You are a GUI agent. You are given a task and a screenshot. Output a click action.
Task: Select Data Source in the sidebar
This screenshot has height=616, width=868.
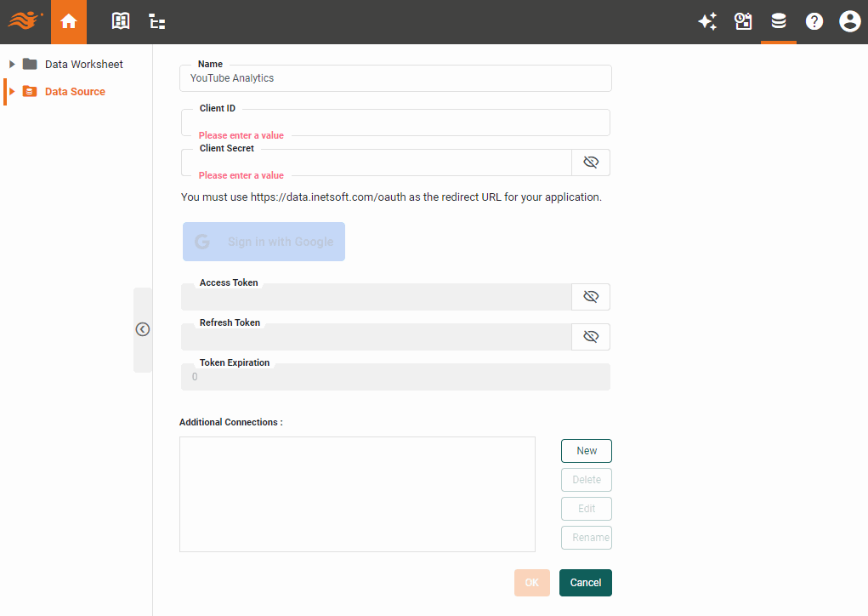(77, 91)
